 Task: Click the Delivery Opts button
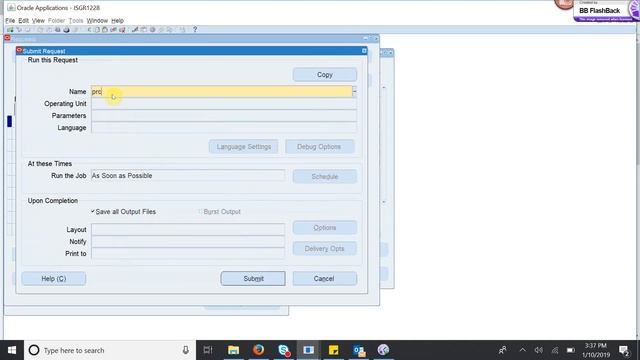click(325, 249)
